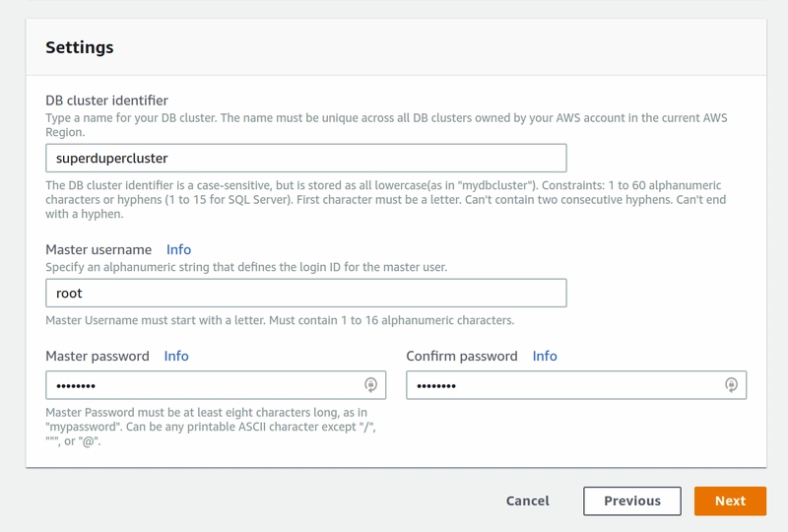Cancel the cluster setup

click(x=527, y=500)
